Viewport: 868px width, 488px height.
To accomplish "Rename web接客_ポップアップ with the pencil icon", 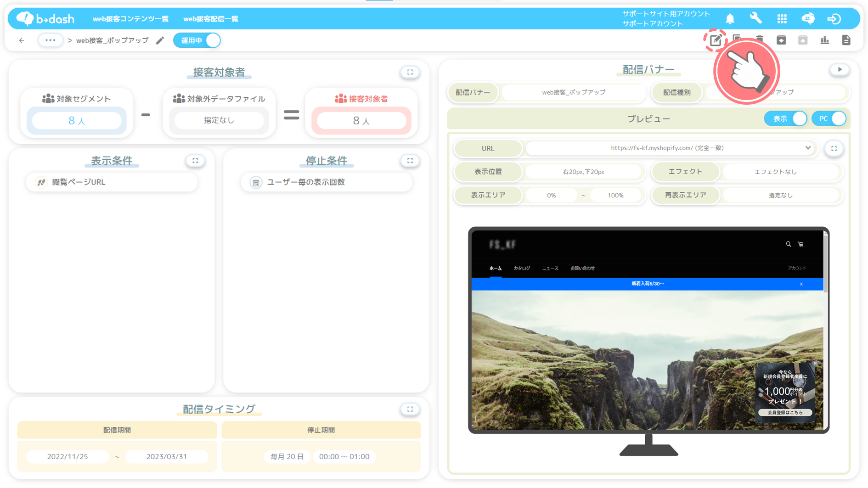I will (x=160, y=40).
